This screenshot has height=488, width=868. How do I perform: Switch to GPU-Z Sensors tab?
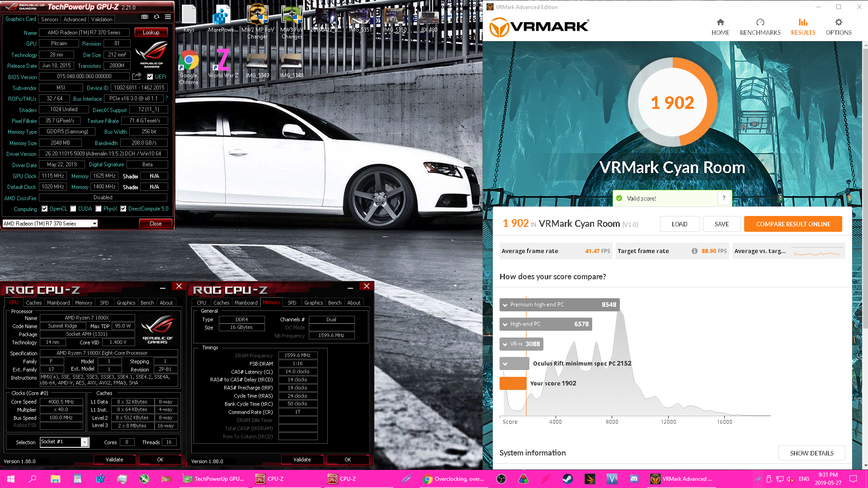[x=50, y=19]
